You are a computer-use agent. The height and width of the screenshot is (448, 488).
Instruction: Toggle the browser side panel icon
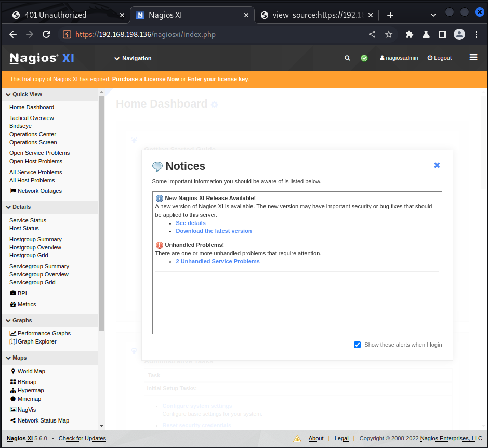point(442,34)
